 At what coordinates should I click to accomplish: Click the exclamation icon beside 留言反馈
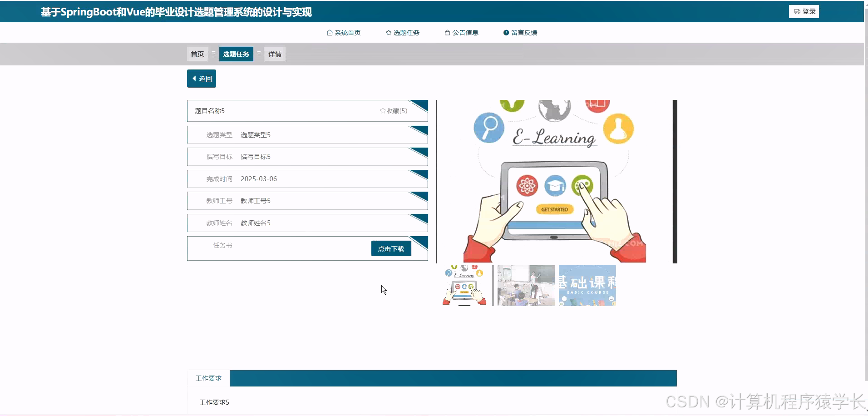pyautogui.click(x=506, y=32)
